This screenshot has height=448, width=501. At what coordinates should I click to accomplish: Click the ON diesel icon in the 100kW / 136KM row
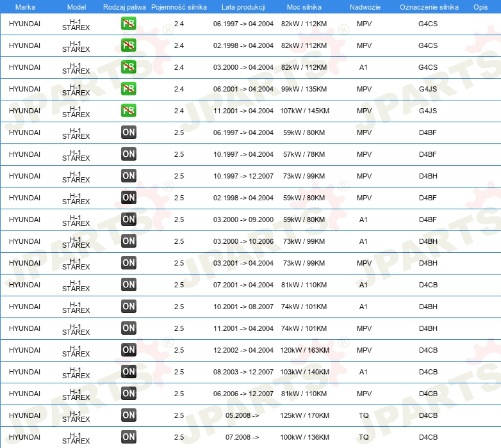tap(128, 437)
